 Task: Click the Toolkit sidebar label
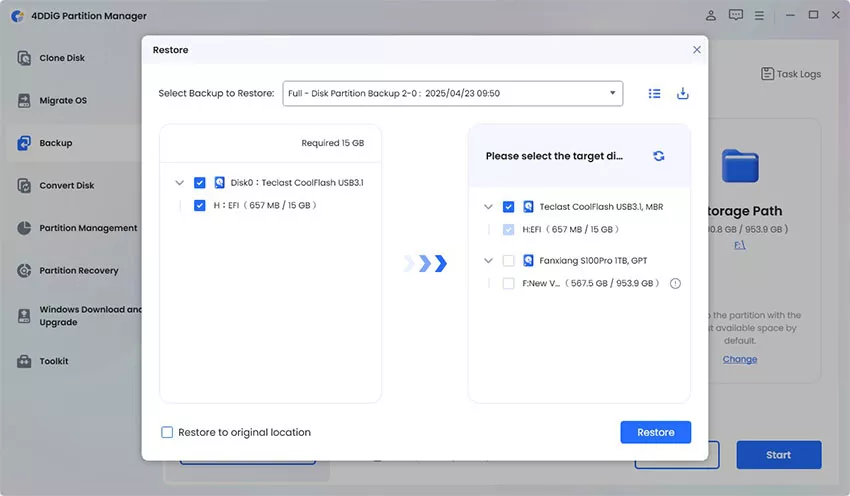54,361
